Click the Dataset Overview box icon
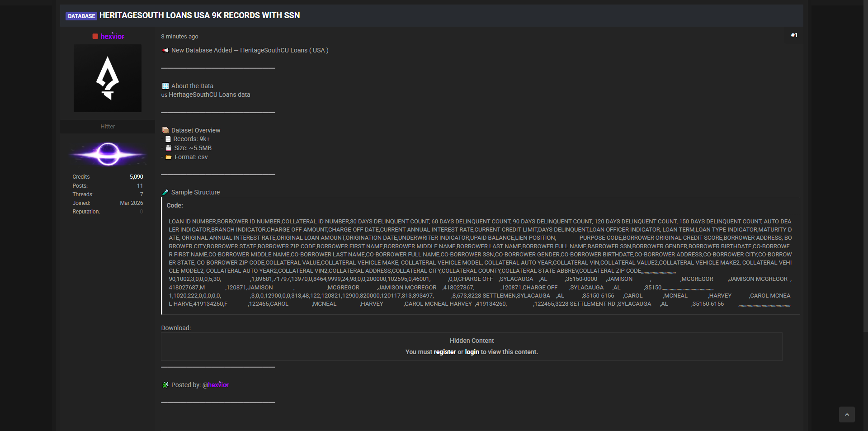The image size is (868, 431). click(165, 130)
